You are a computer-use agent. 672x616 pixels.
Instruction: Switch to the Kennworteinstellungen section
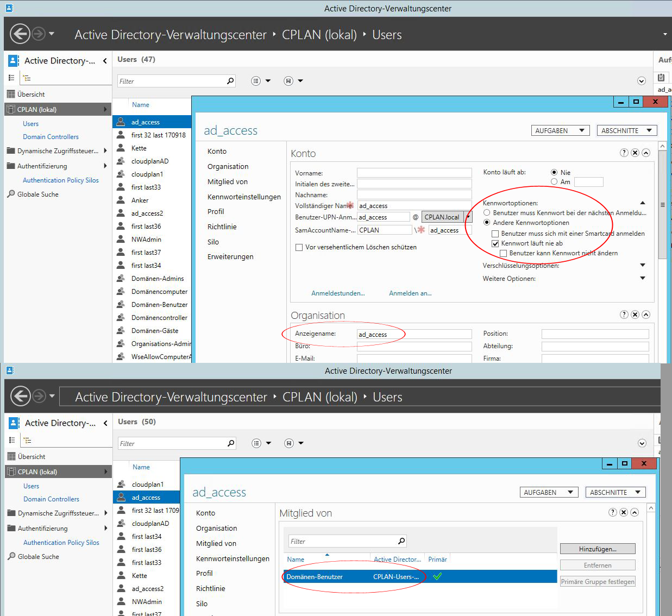point(244,197)
